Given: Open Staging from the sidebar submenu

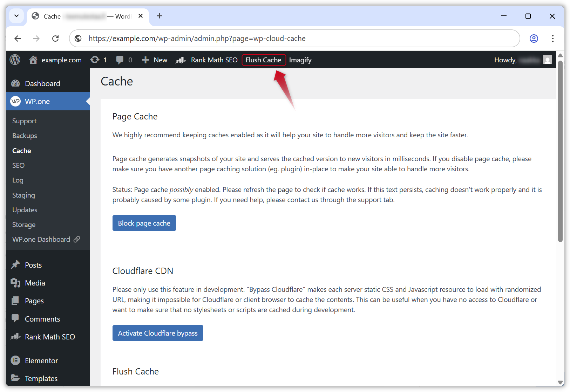Looking at the screenshot, I should [x=23, y=195].
